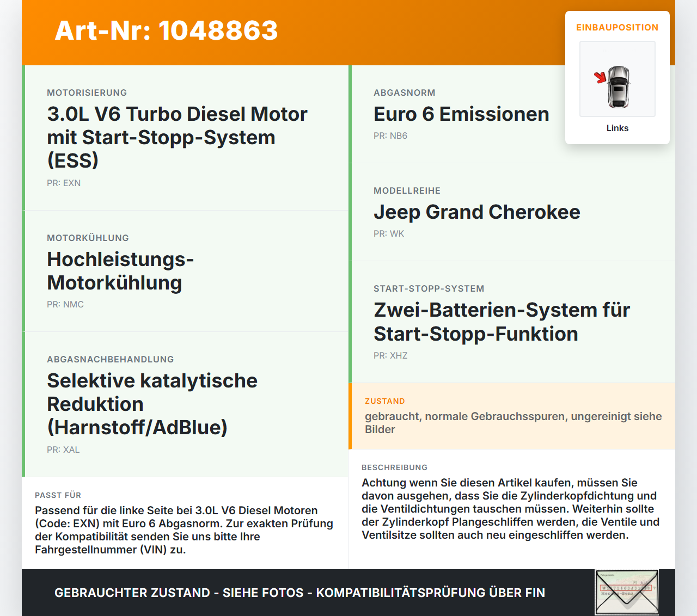Click the BESCHREIBUNG label
This screenshot has width=697, height=616.
pyautogui.click(x=395, y=467)
